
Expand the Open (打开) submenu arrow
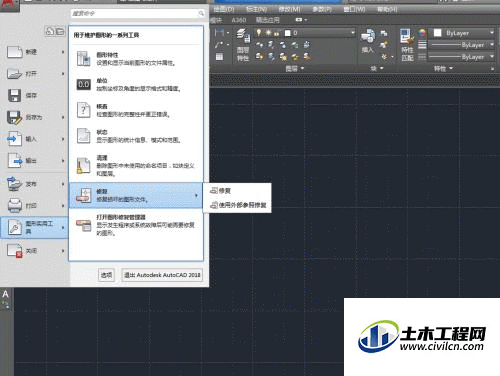(63, 74)
